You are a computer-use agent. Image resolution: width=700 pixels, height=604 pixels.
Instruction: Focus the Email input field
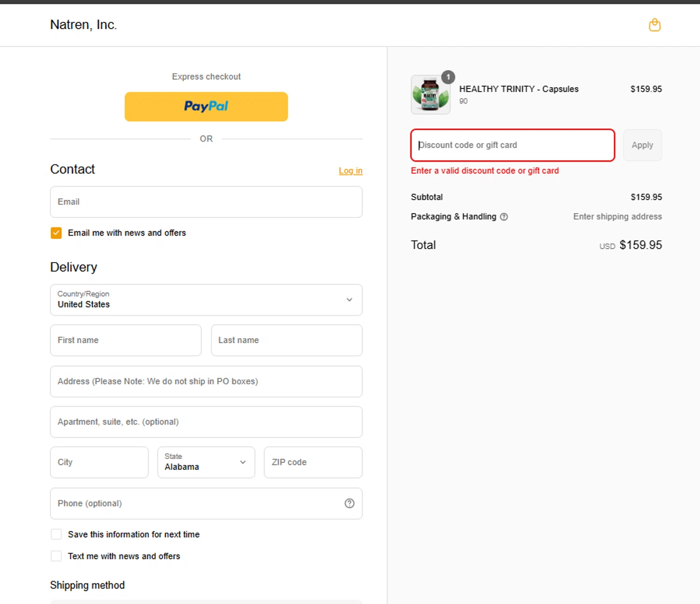click(x=206, y=202)
